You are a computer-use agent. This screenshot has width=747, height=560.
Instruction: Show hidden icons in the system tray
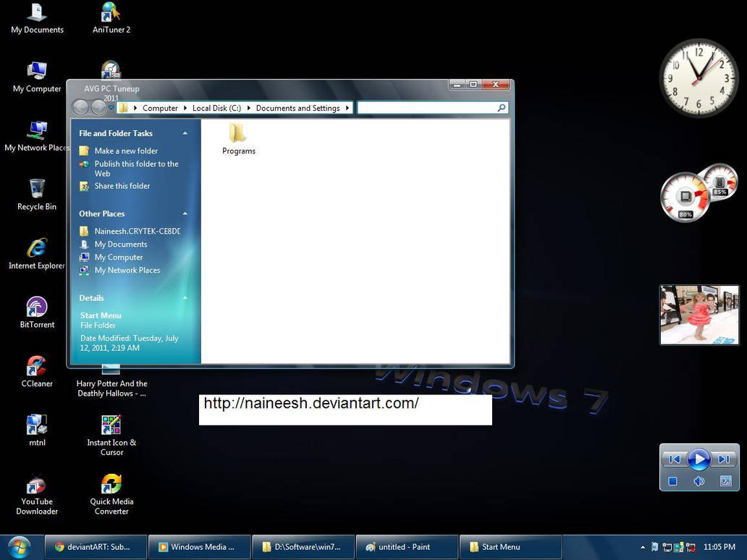pyautogui.click(x=641, y=547)
